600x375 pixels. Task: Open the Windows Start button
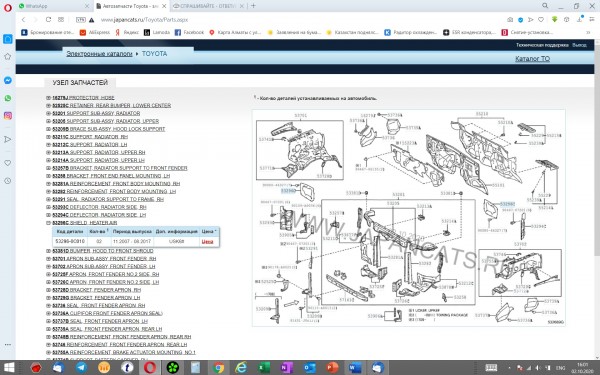coord(8,368)
